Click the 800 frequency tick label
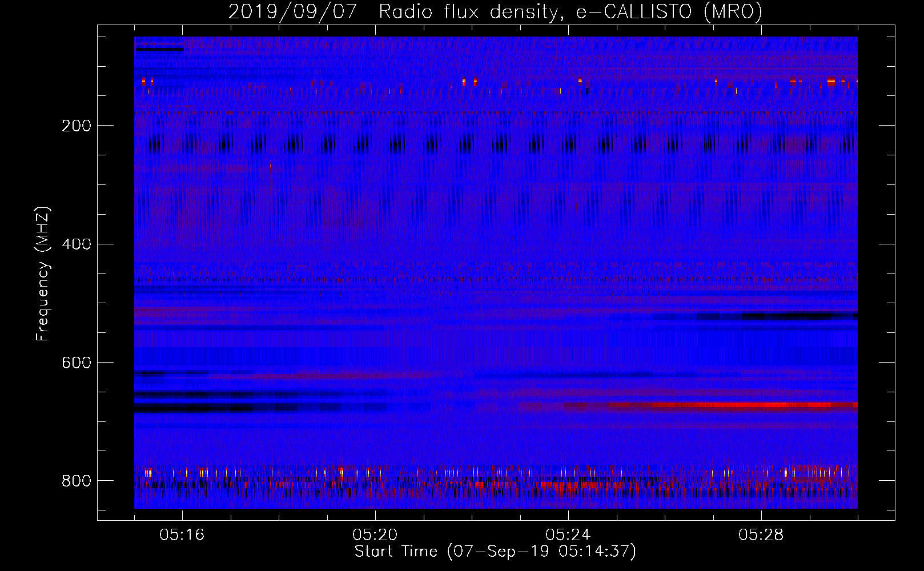Screen dimensions: 924x571 click(x=76, y=481)
